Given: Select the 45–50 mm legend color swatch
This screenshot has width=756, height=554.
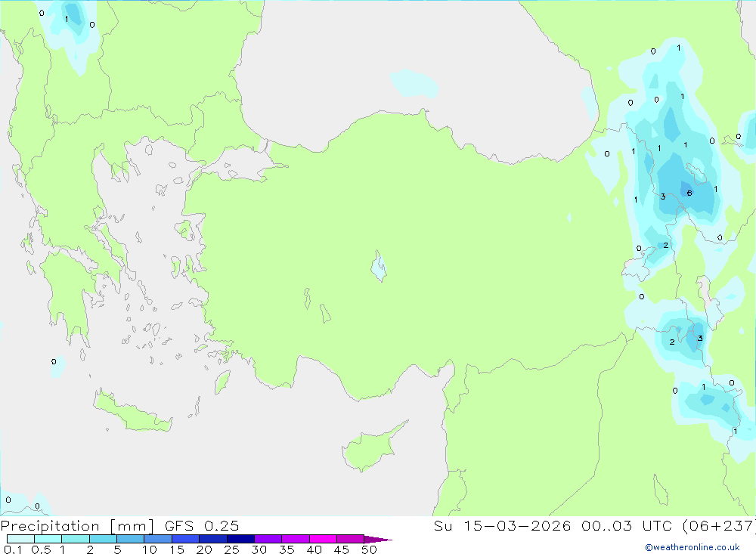Looking at the screenshot, I should click(350, 539).
